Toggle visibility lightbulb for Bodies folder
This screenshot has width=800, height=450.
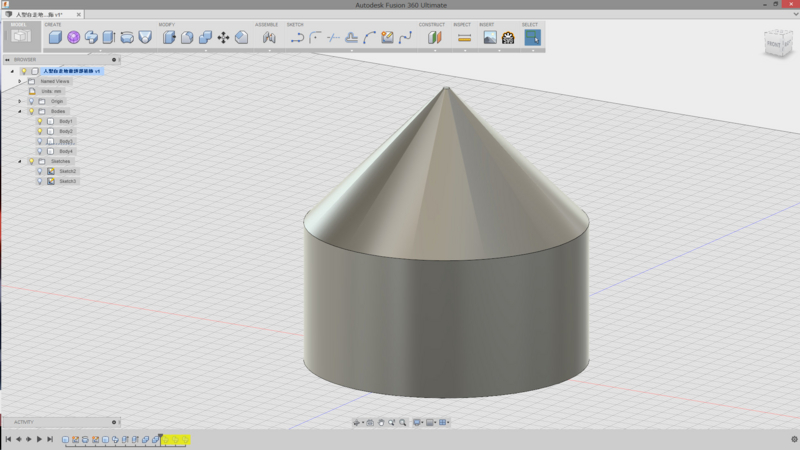click(32, 111)
